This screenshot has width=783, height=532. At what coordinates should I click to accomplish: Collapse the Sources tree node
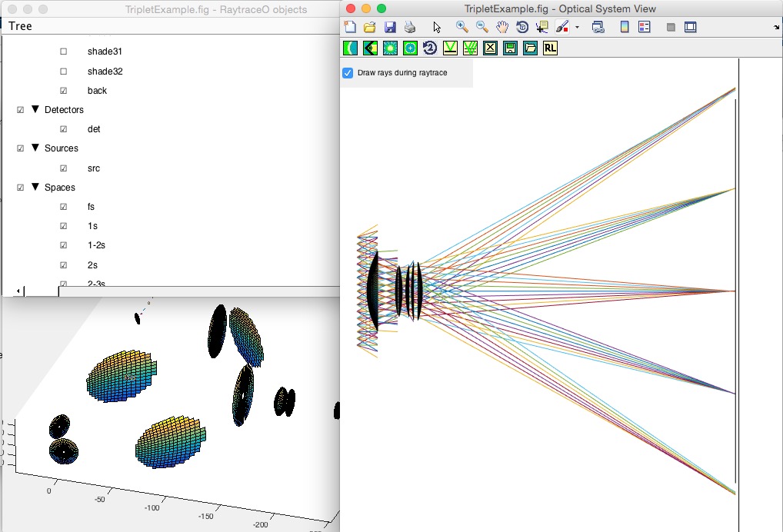35,148
